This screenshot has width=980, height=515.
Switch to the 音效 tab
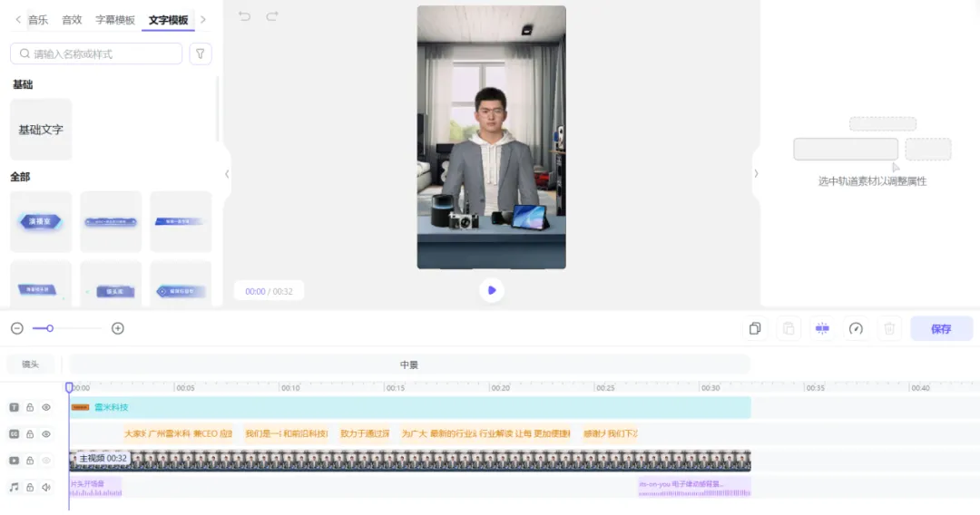(72, 20)
